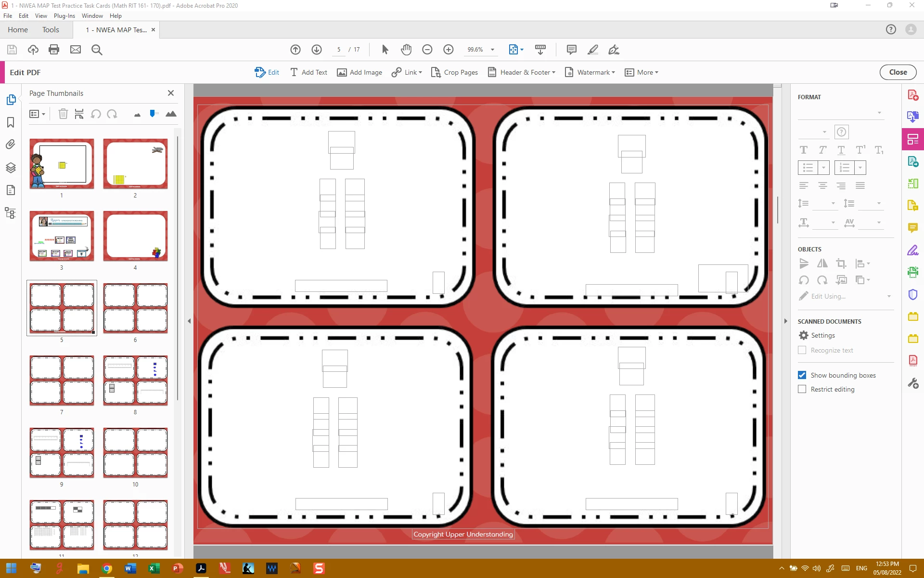Open the Bookmarks panel icon

(x=11, y=122)
